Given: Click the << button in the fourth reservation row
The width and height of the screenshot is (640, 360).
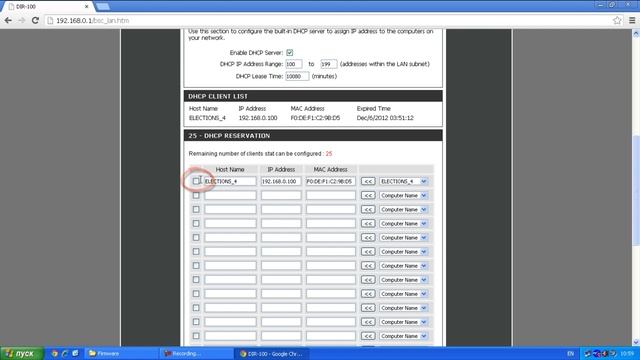Looking at the screenshot, I should [x=368, y=224].
